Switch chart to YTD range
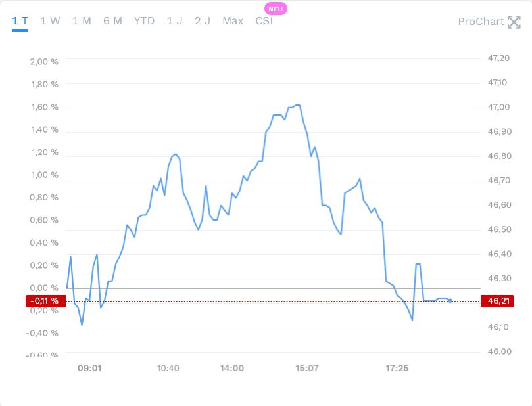The width and height of the screenshot is (532, 406). tap(144, 21)
